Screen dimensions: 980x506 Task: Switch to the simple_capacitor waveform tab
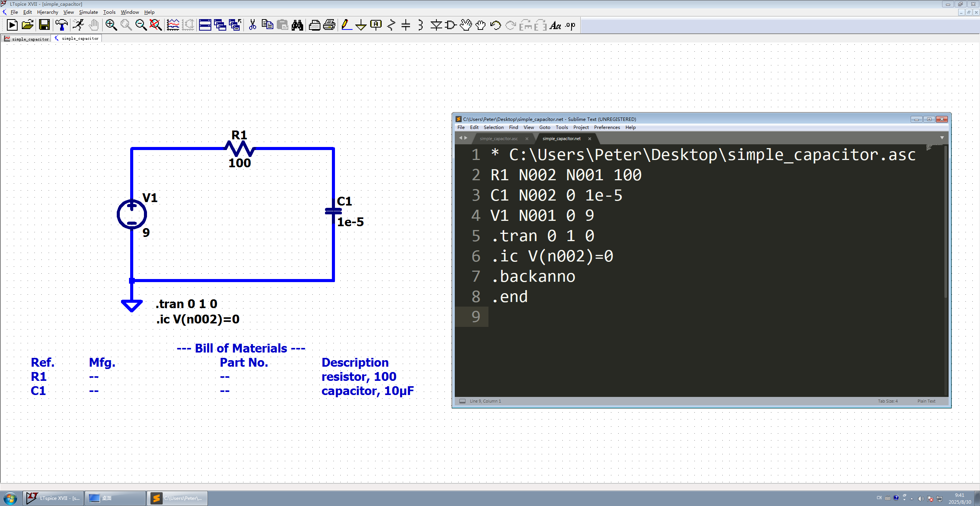click(x=27, y=39)
